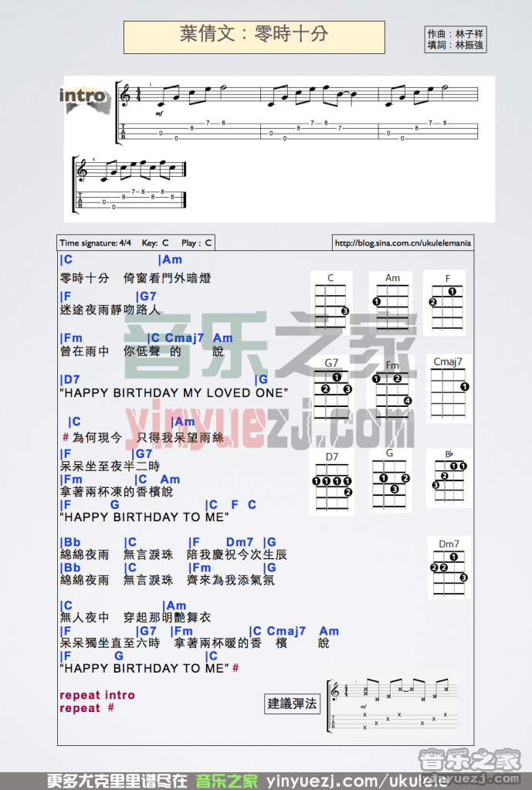Select the Fm chord diagram

pos(392,389)
